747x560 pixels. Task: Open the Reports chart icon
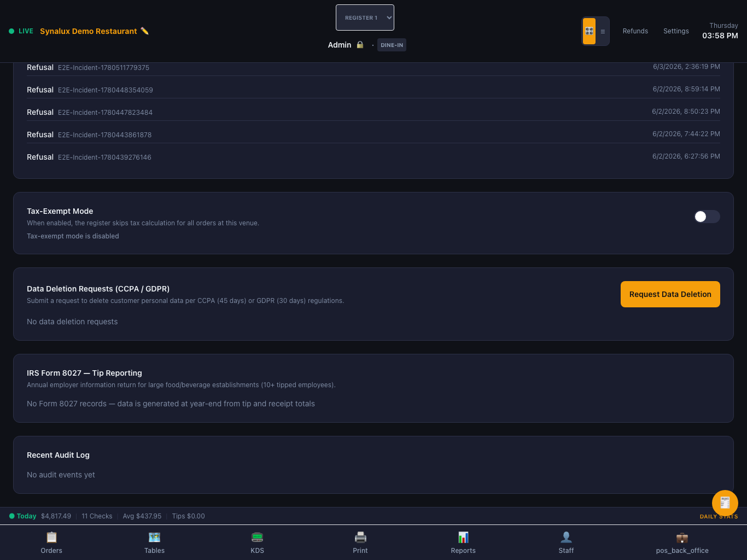pos(463,537)
